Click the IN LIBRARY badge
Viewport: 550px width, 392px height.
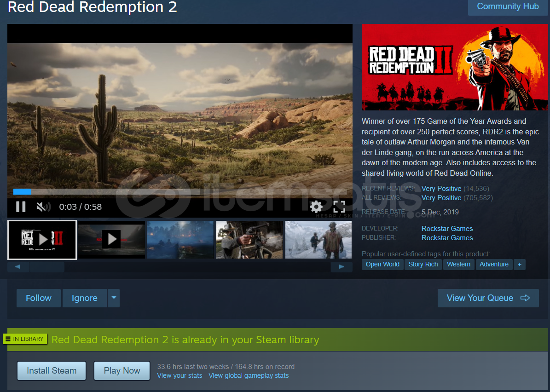click(x=25, y=339)
